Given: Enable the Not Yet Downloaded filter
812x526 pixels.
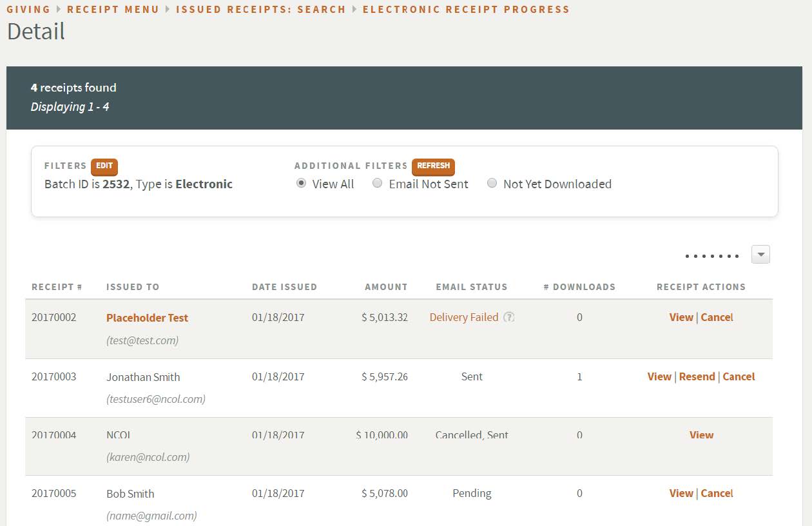Looking at the screenshot, I should (x=492, y=183).
